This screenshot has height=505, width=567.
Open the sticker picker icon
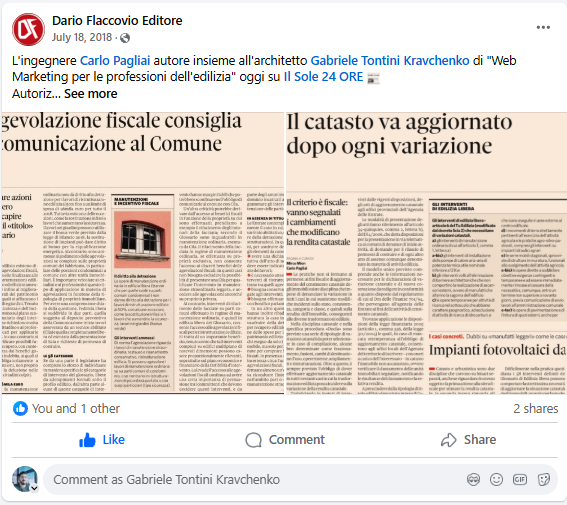[x=543, y=480]
